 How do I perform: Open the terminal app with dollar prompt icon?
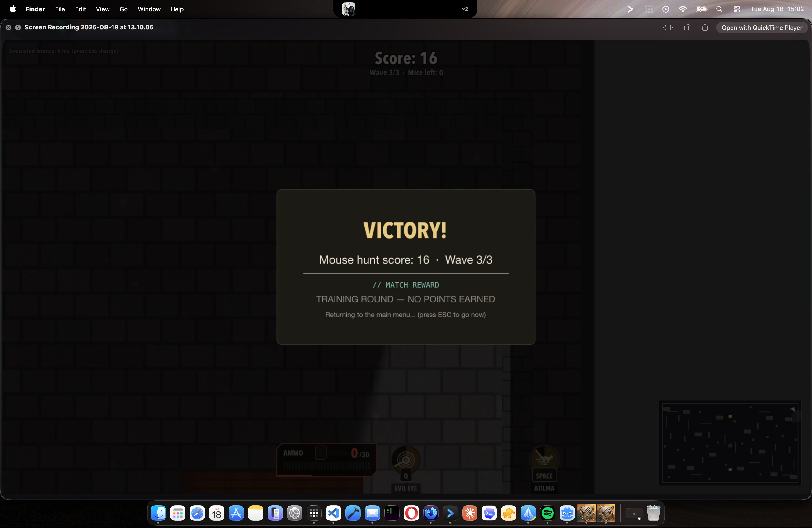click(x=392, y=513)
